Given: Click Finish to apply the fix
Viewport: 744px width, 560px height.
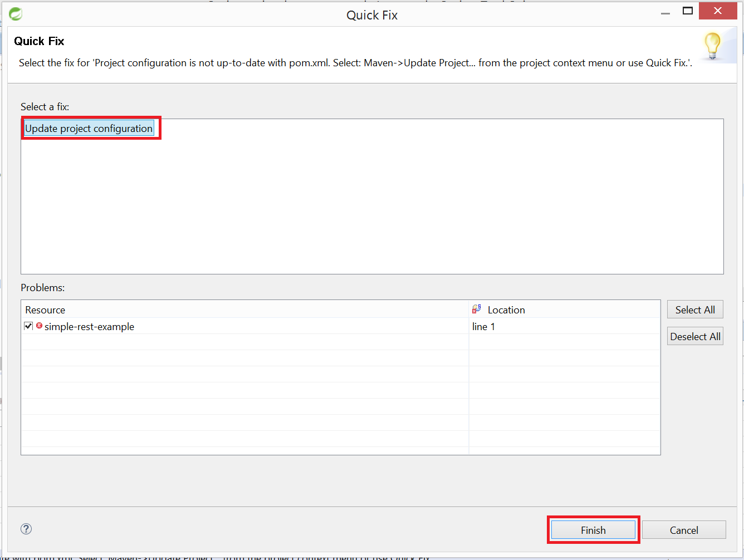Looking at the screenshot, I should [593, 530].
